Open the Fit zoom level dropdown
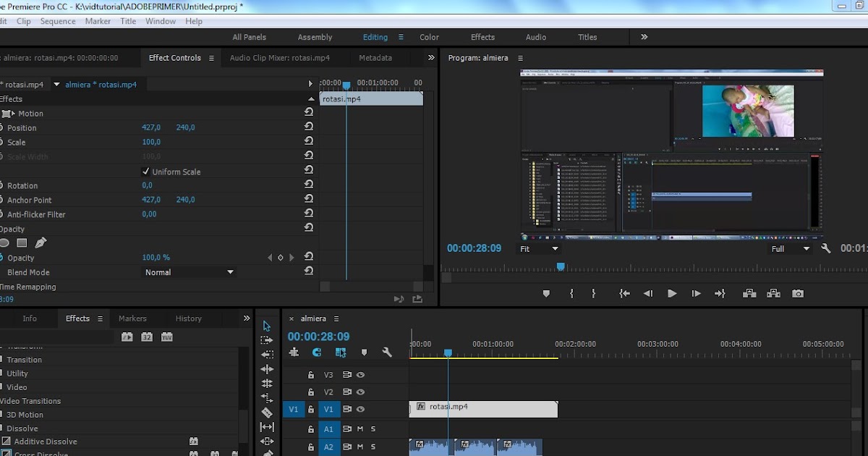The width and height of the screenshot is (868, 456). [x=540, y=249]
